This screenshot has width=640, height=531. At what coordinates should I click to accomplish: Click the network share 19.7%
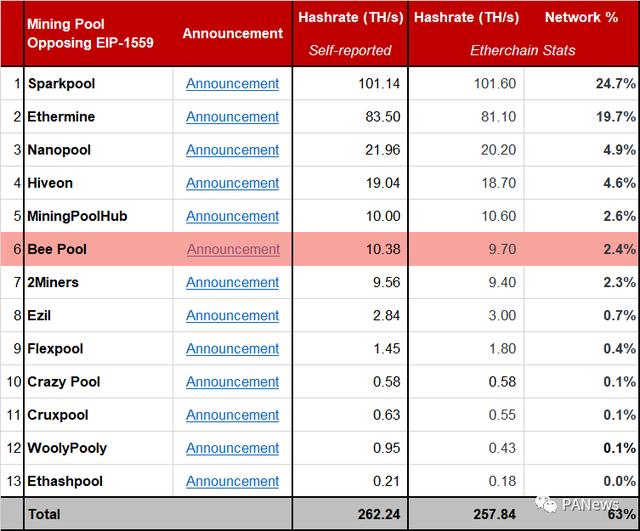(616, 117)
